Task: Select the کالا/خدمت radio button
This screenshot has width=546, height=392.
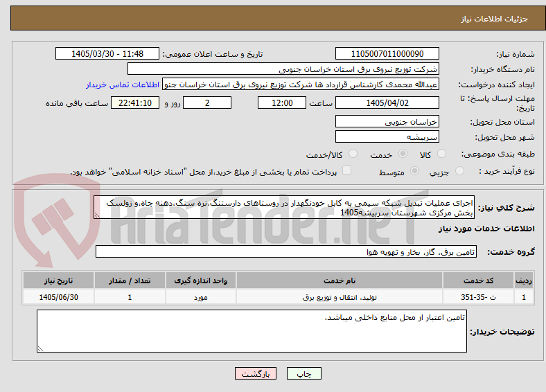Action: [x=353, y=154]
